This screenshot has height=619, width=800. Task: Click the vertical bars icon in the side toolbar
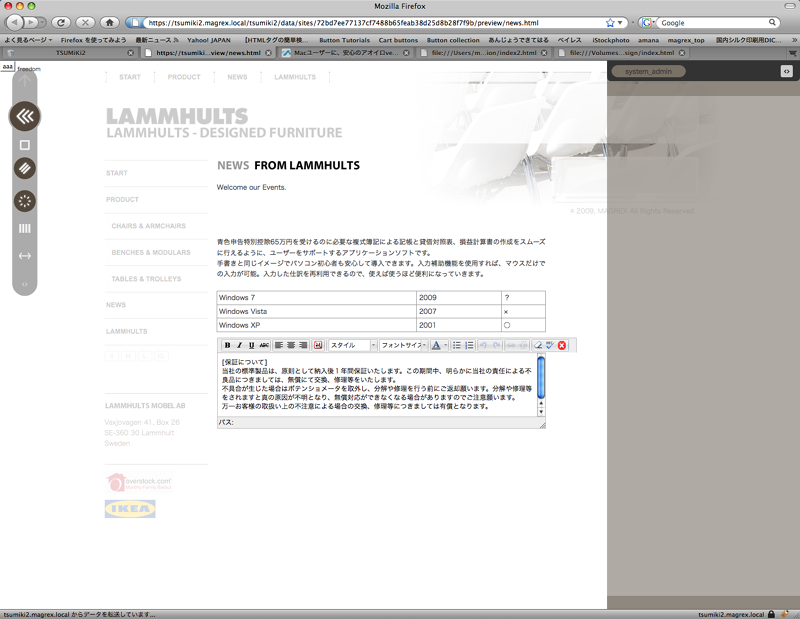pos(24,229)
